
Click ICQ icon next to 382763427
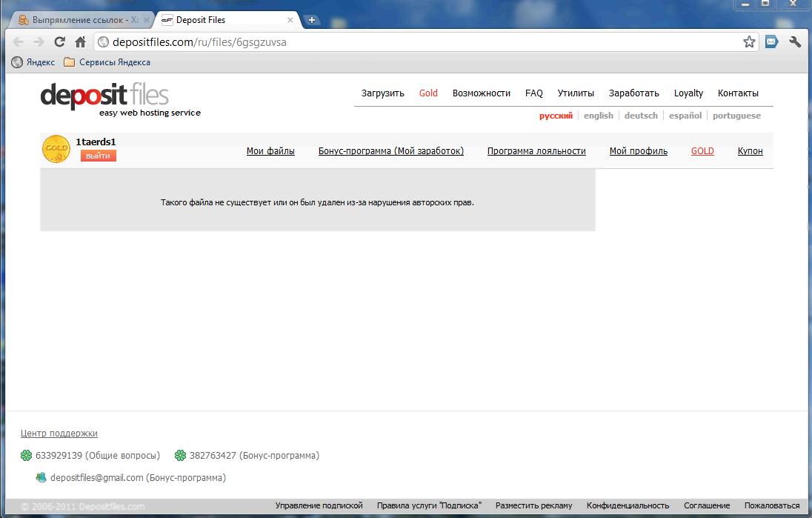click(x=180, y=455)
